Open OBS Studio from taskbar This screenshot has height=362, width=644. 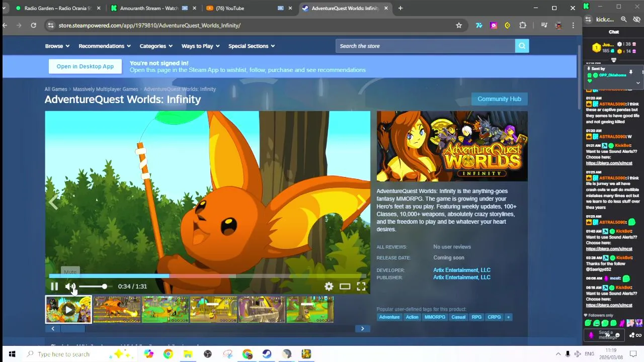(x=208, y=354)
